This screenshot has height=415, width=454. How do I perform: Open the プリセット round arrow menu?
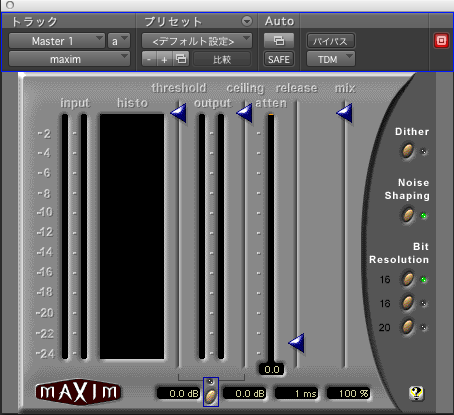pos(247,21)
